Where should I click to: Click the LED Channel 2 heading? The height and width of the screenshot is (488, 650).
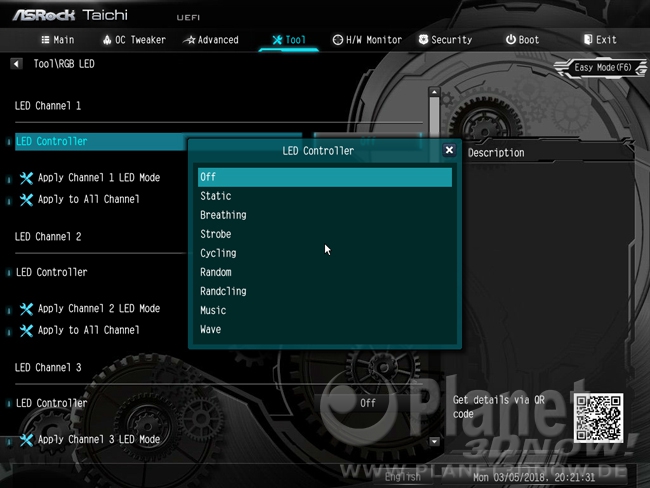(x=48, y=237)
